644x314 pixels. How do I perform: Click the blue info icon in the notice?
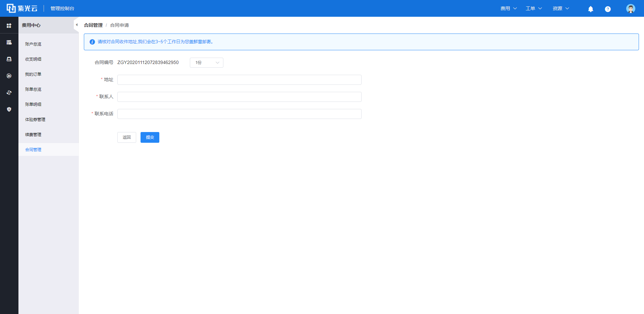[x=92, y=42]
